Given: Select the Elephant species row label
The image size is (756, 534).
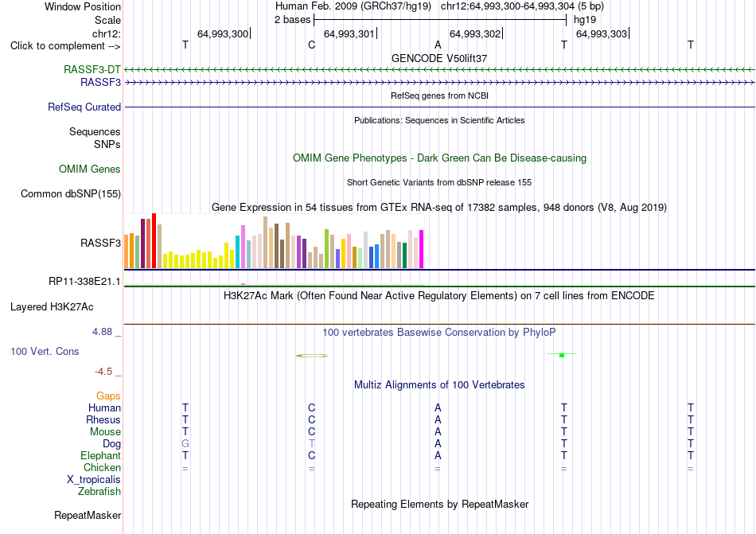Looking at the screenshot, I should tap(100, 455).
